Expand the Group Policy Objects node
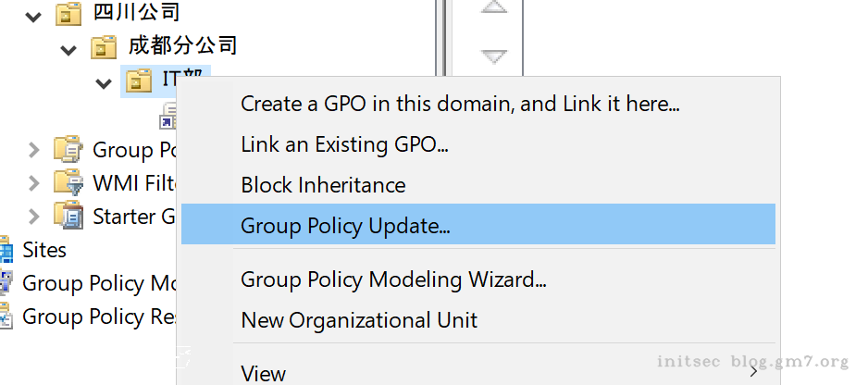The height and width of the screenshot is (385, 868). point(34,149)
